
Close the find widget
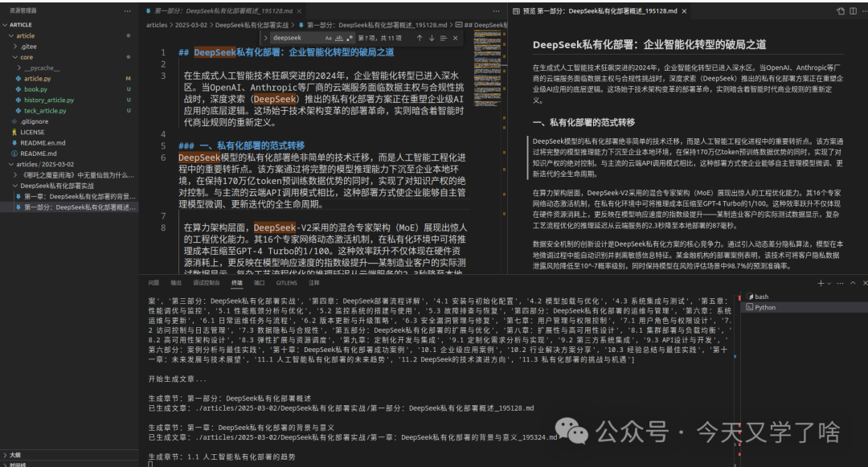pos(455,38)
